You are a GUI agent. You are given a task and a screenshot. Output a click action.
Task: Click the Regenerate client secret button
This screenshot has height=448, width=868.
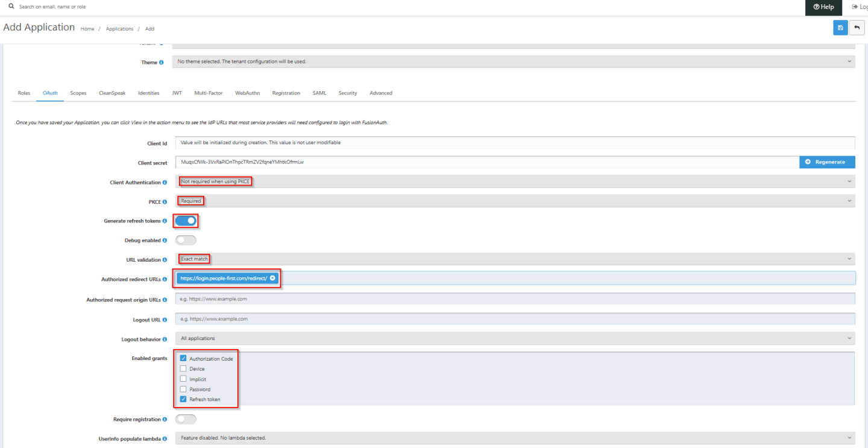click(827, 162)
